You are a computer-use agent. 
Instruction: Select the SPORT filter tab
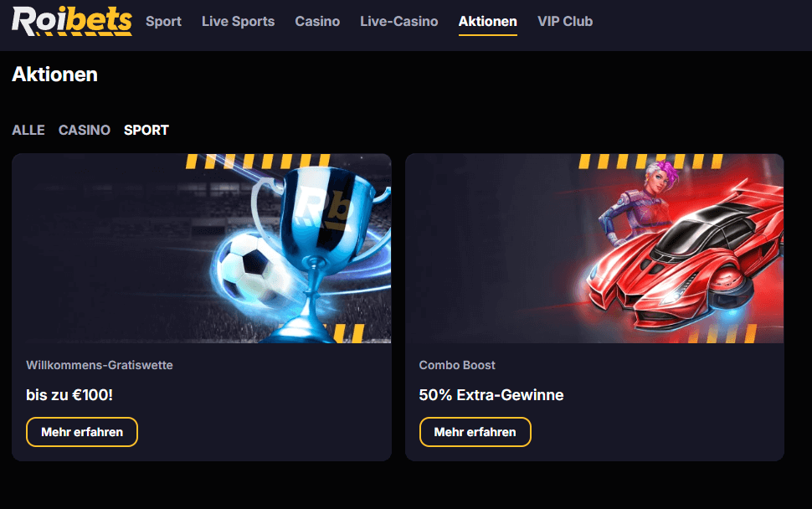pyautogui.click(x=146, y=130)
